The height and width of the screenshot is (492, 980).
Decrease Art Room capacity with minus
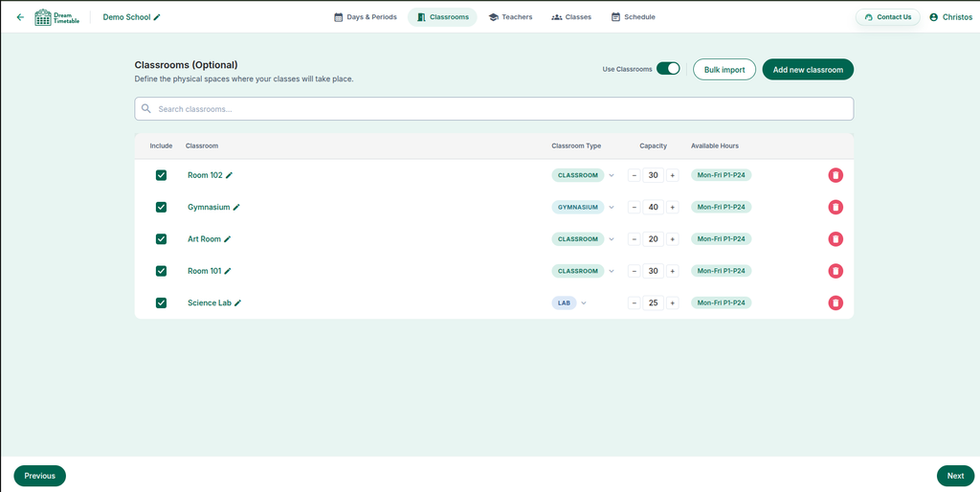coord(634,238)
